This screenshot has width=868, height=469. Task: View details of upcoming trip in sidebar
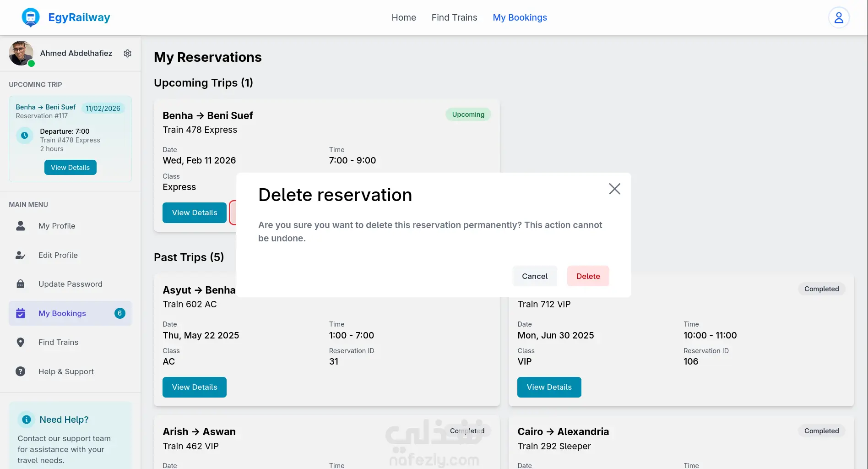(x=70, y=168)
